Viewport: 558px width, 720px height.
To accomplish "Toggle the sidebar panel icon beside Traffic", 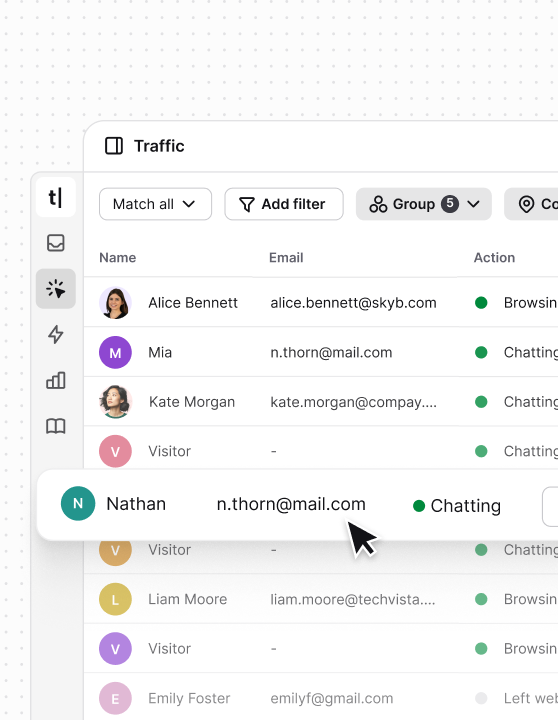I will 114,146.
